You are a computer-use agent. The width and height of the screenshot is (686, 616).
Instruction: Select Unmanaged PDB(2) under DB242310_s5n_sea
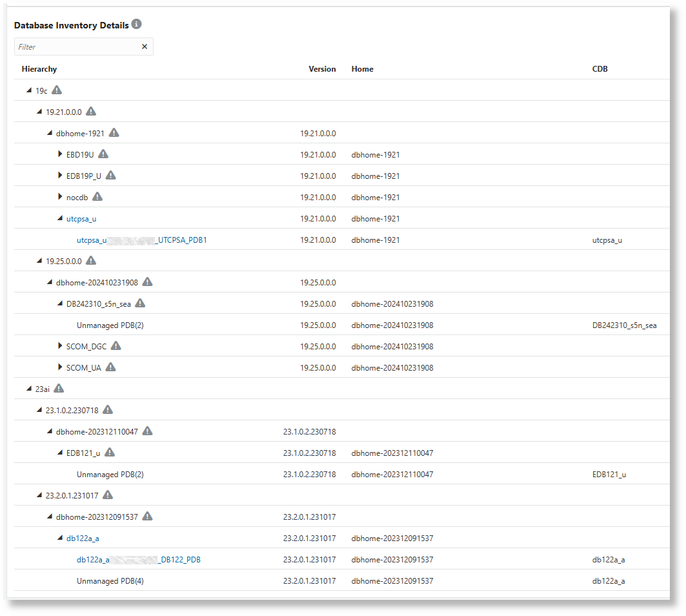coord(110,325)
